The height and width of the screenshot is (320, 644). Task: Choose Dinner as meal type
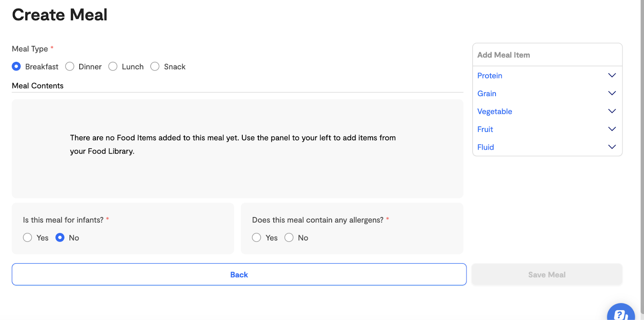coord(70,66)
